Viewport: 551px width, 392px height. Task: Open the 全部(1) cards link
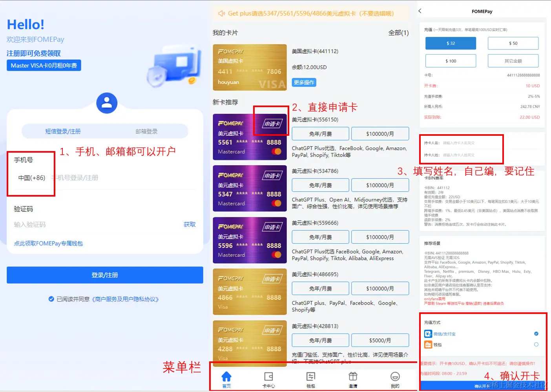click(398, 33)
